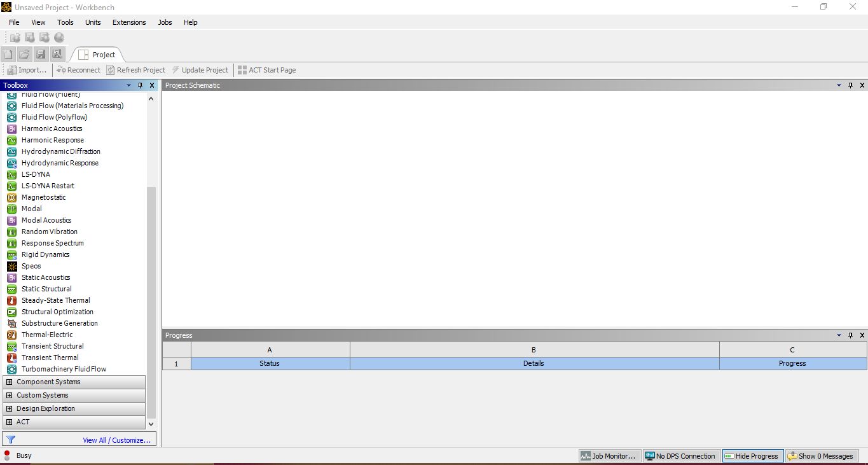Click the No DPS Connection button
This screenshot has height=465, width=868.
680,455
